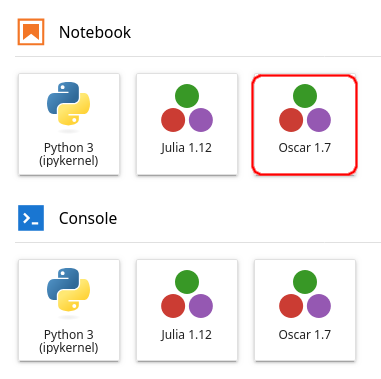
Task: Create a Julia 1.12 notebook
Action: 187,124
